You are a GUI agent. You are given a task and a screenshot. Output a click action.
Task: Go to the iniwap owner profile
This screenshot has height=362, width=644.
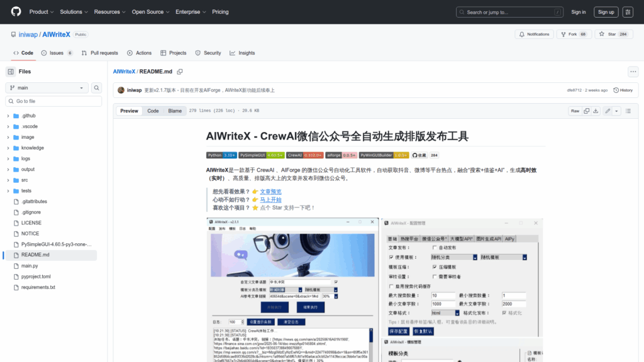(28, 35)
